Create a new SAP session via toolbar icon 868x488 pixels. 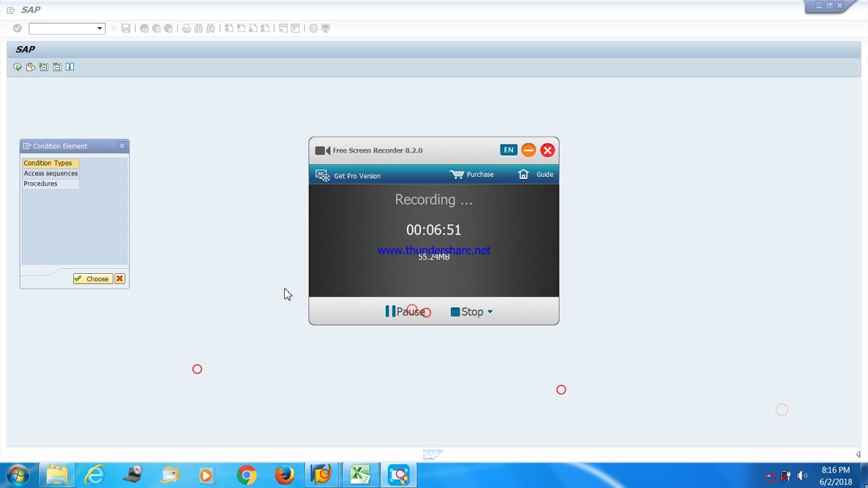point(283,28)
